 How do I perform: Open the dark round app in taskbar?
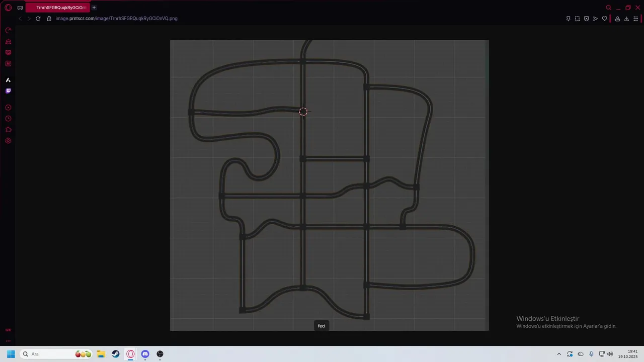click(160, 354)
